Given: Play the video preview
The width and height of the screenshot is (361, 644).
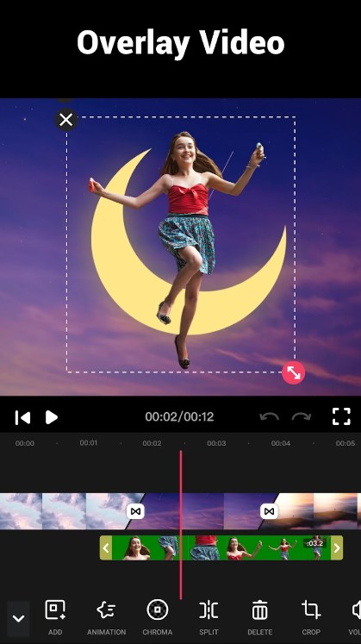Looking at the screenshot, I should pos(52,417).
